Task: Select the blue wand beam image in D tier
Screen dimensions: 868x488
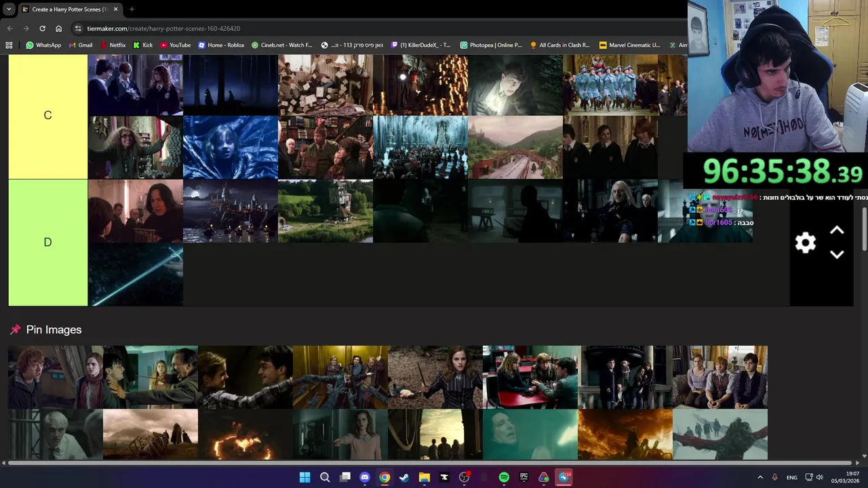Action: pyautogui.click(x=136, y=274)
